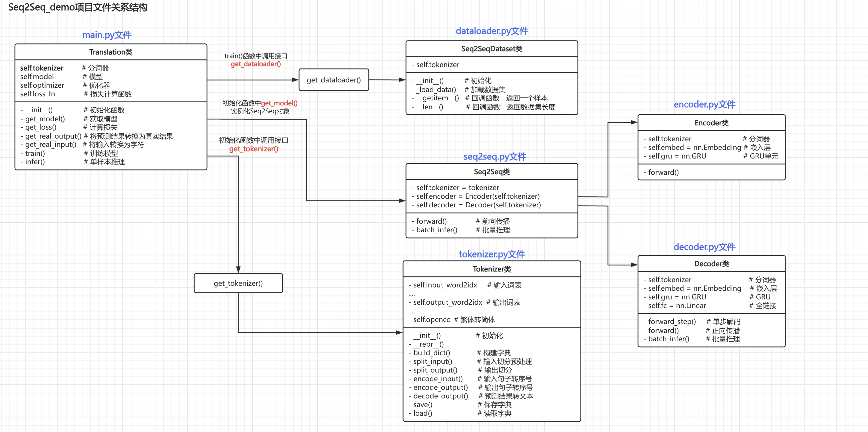Click the red get_tokenizer() annotation text
This screenshot has height=432, width=868.
(x=253, y=149)
